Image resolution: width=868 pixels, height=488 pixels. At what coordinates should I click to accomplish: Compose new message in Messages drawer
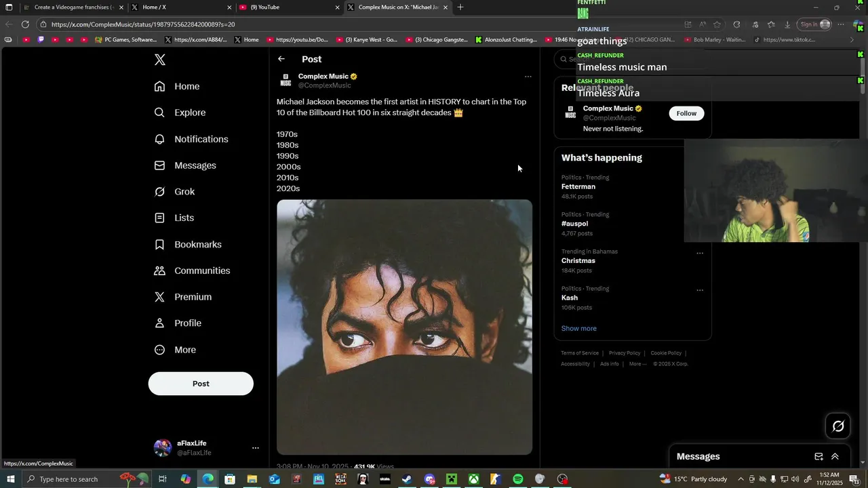[818, 457]
